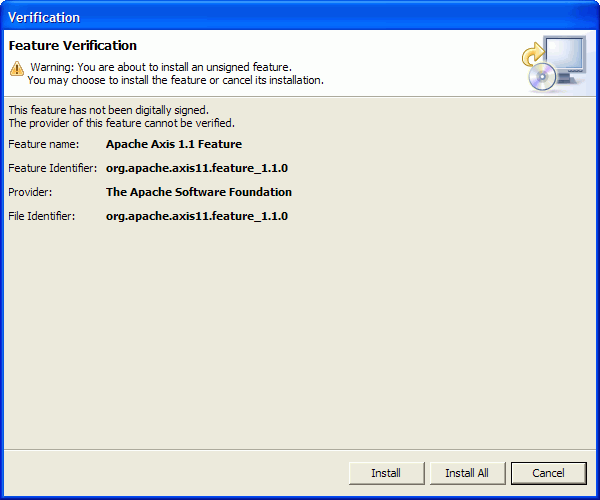
Task: Click the 'Feature Identifier:' label
Action: 53,168
